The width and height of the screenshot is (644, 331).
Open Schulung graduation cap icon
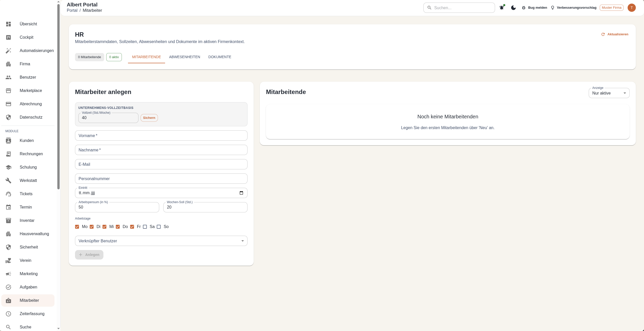coord(8,167)
